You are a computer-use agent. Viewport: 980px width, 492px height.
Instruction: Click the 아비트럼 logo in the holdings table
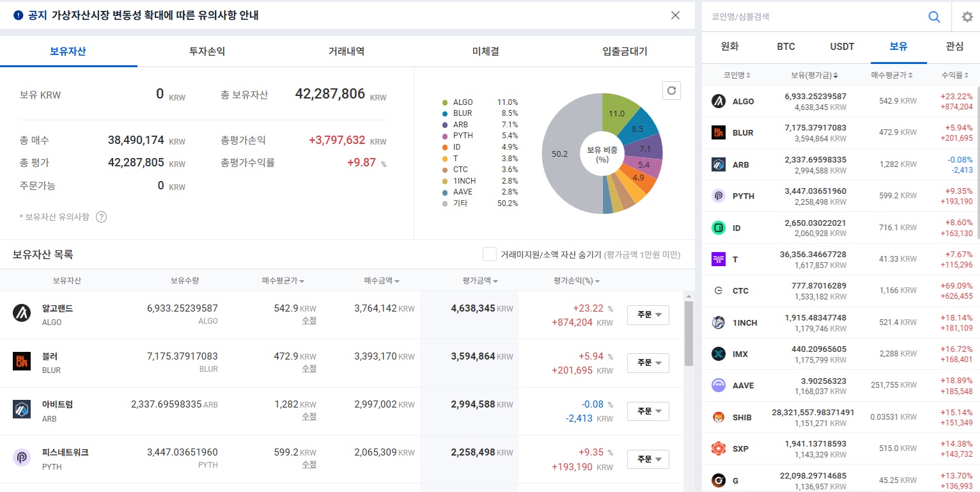[x=22, y=409]
